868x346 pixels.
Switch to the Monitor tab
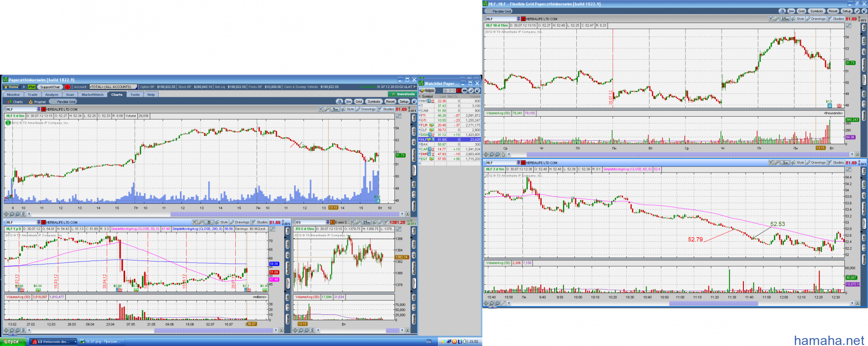point(13,94)
